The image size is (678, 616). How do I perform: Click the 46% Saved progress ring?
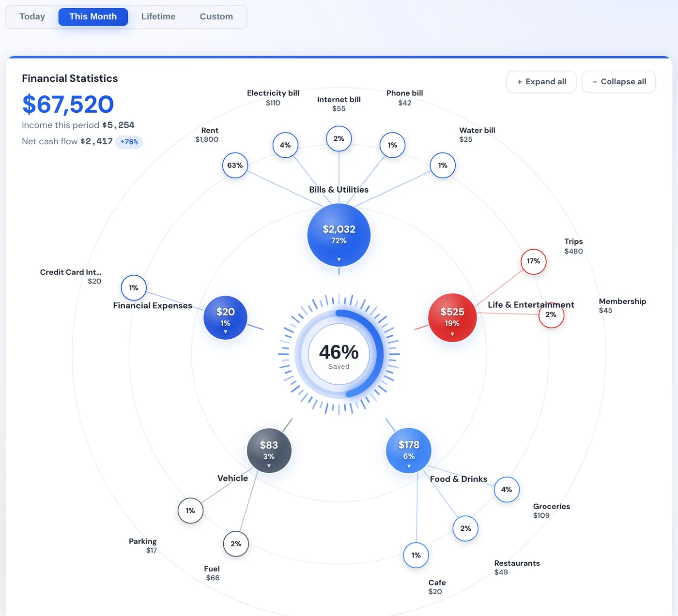pyautogui.click(x=339, y=354)
